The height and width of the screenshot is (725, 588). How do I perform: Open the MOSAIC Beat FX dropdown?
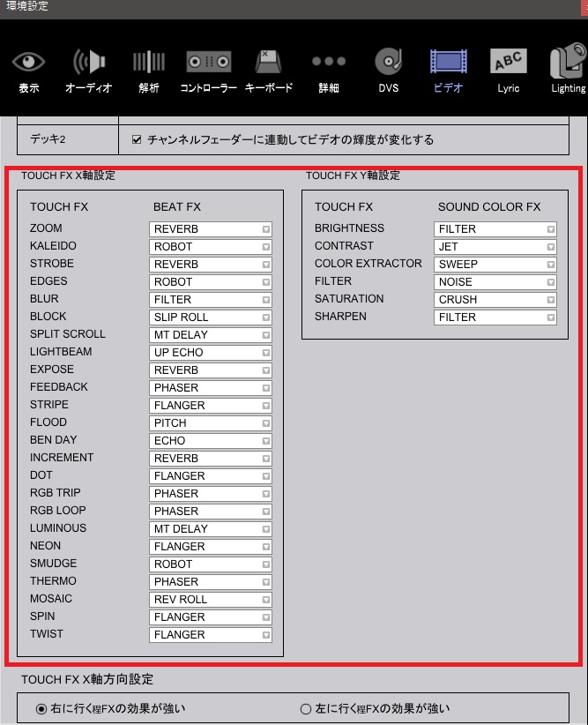pos(211,599)
